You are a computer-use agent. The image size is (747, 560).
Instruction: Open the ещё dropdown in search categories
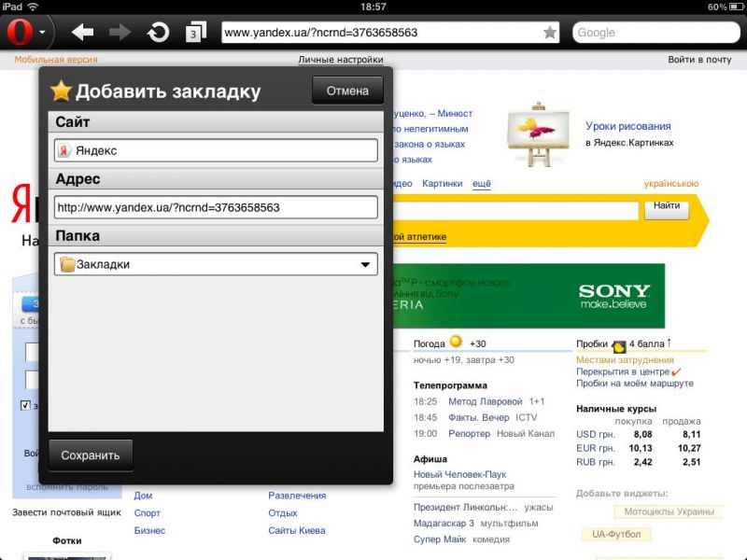point(481,184)
